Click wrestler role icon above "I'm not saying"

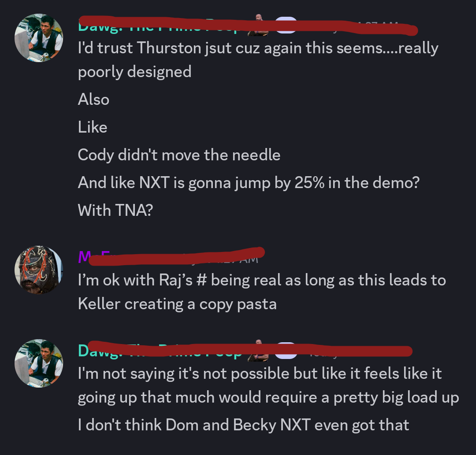pos(258,351)
